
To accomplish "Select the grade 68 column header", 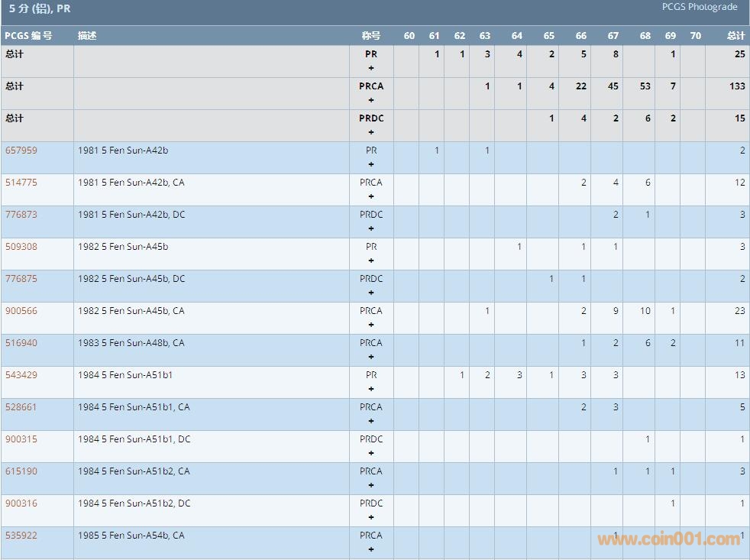I will pos(645,36).
